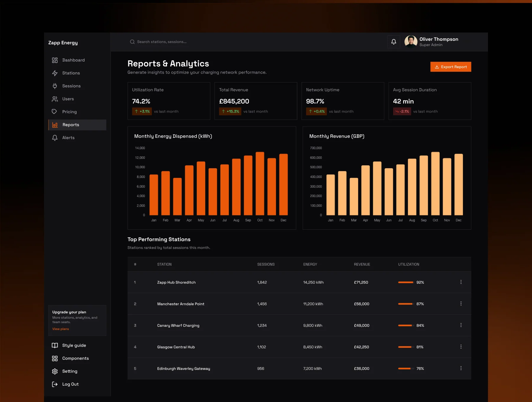This screenshot has height=402, width=532.
Task: Click the Zapp Energy logo text
Action: tap(63, 43)
